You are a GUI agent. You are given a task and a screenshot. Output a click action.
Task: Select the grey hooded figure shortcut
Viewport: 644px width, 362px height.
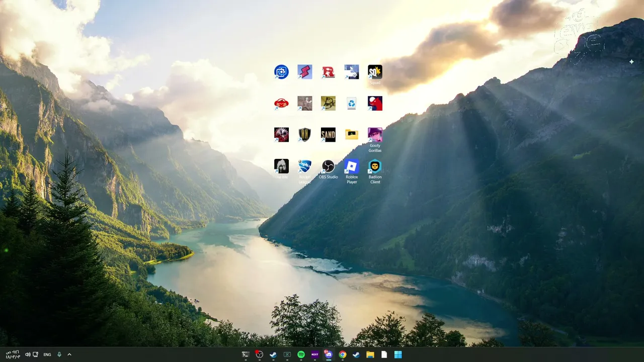click(281, 169)
